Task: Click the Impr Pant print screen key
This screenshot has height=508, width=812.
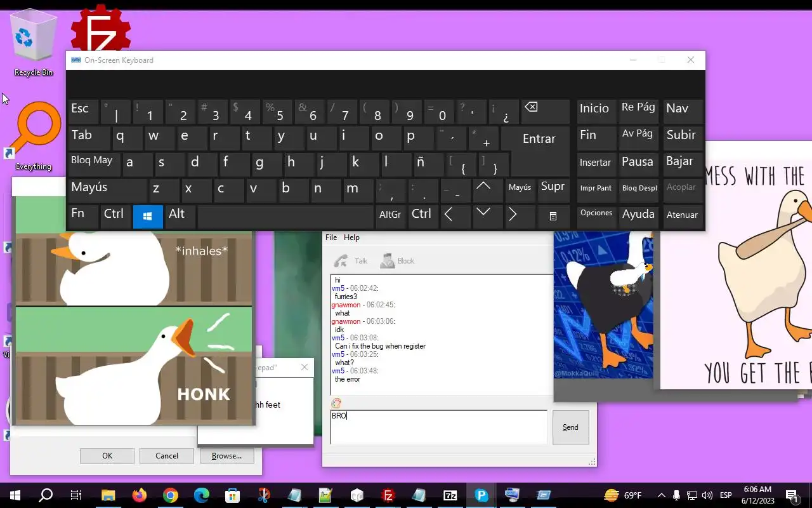Action: coord(596,189)
